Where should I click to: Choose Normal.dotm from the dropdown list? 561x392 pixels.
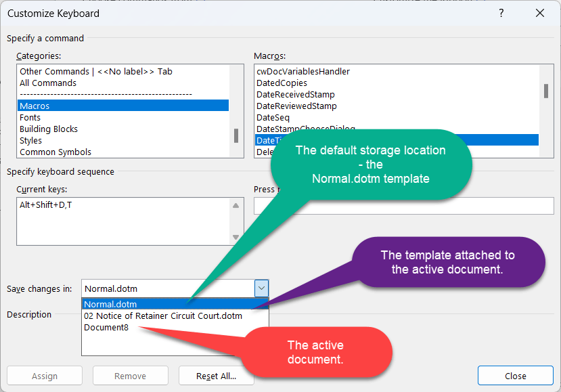coord(110,304)
